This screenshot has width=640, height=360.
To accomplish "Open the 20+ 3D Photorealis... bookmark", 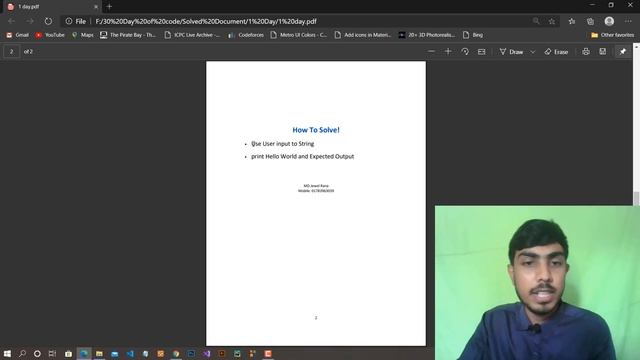I will tap(427, 35).
